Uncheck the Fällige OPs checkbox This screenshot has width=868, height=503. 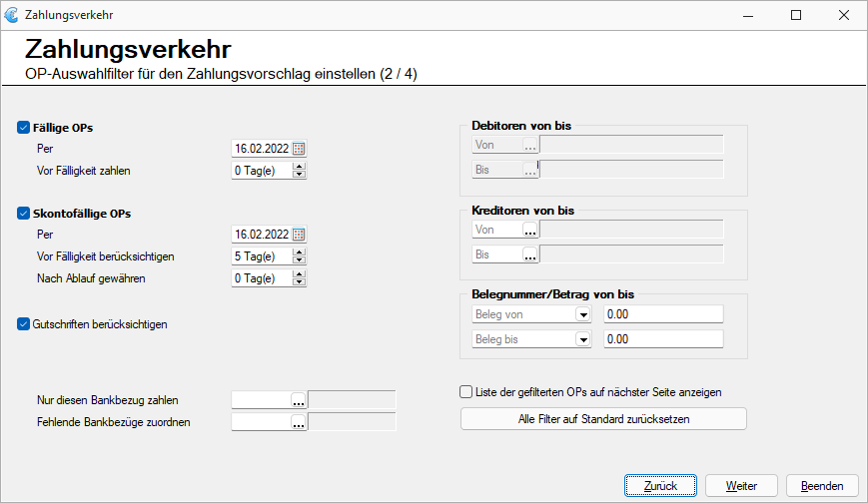tap(23, 128)
